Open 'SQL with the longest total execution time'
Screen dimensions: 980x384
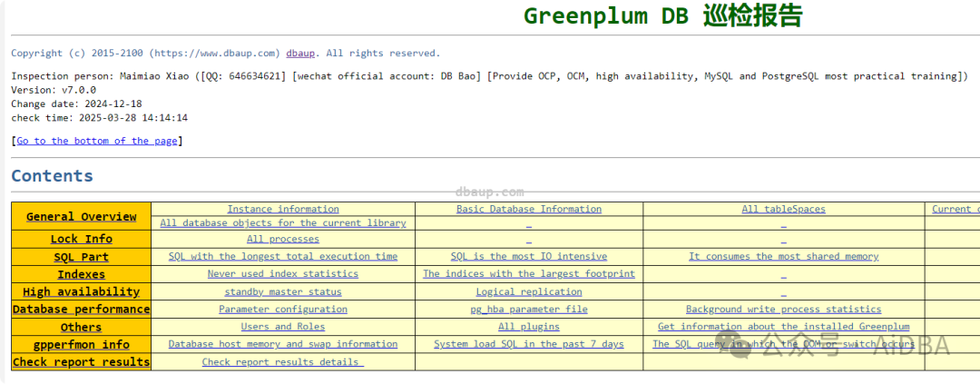[283, 256]
